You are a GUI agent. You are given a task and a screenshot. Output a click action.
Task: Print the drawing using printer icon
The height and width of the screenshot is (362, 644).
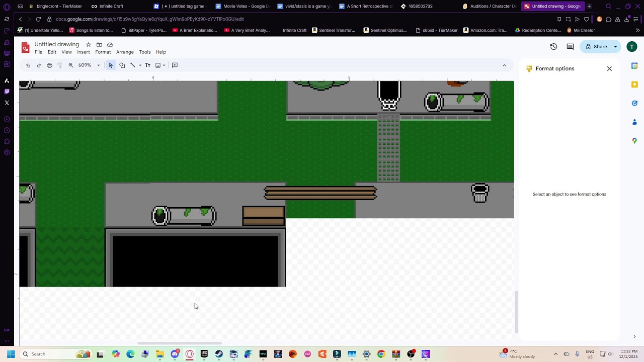click(49, 65)
